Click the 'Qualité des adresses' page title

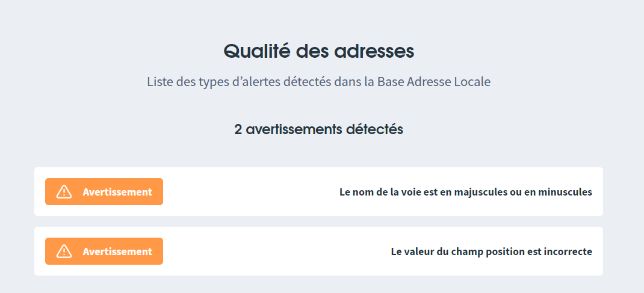tap(319, 51)
